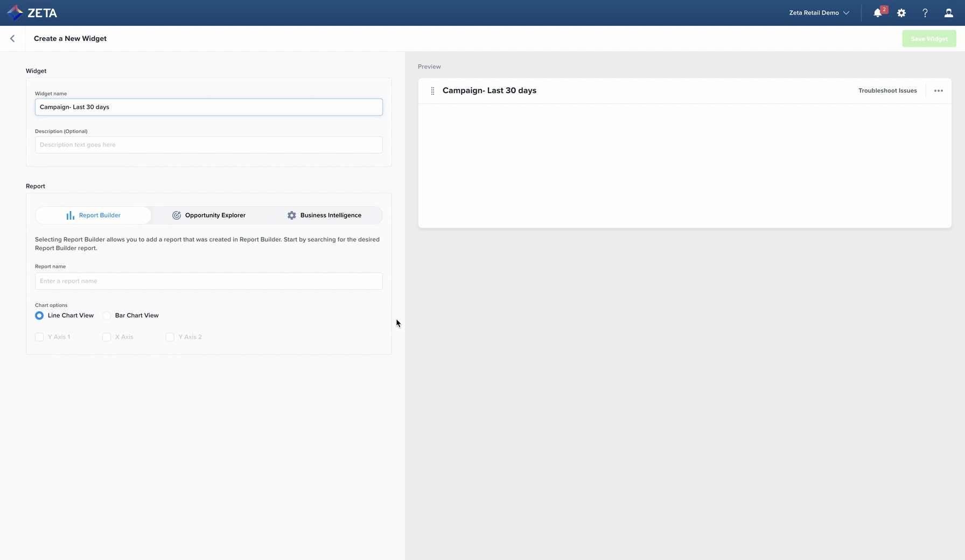Select the Report Builder tab
965x560 pixels.
pos(93,215)
